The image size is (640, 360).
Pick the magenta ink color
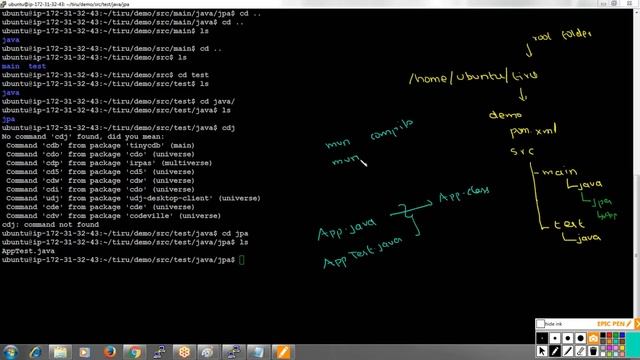[x=609, y=348]
